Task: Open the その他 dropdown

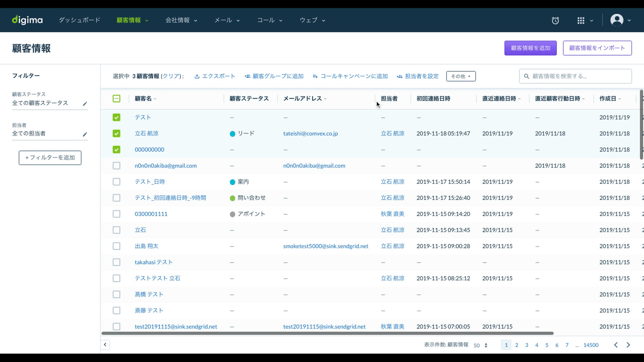Action: 461,76
